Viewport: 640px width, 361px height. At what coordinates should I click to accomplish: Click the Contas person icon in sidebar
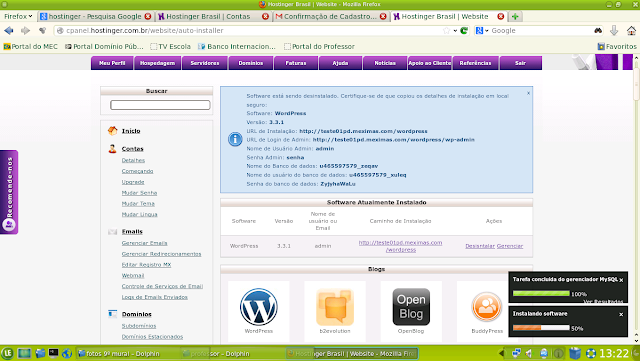(113, 149)
